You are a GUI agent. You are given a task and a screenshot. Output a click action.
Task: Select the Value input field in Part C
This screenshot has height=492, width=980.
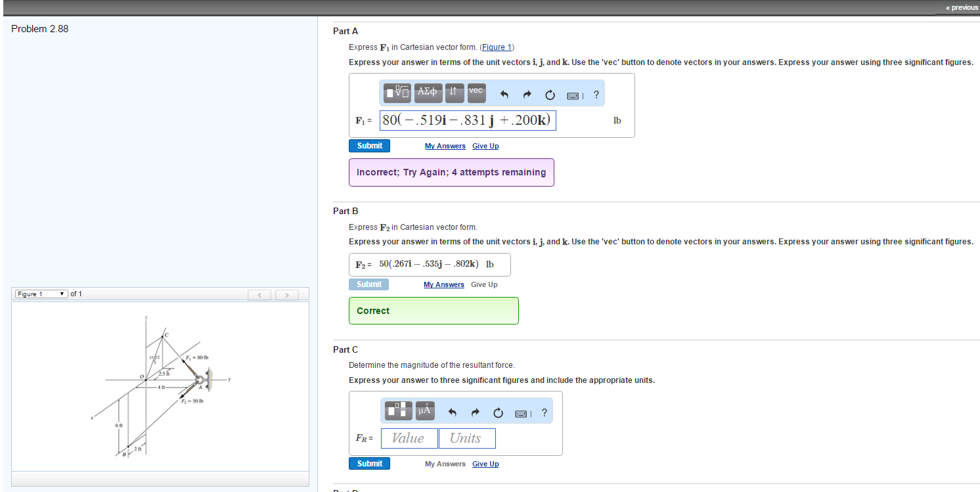pos(409,438)
